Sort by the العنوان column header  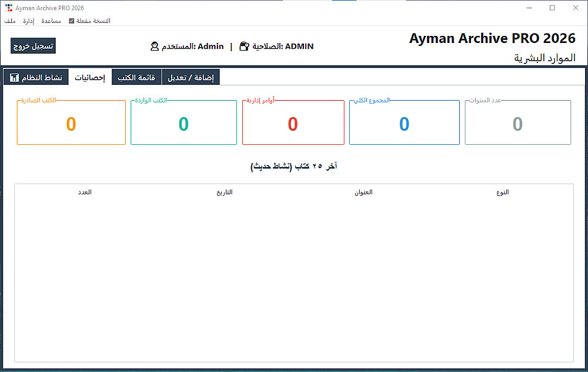[x=364, y=192]
